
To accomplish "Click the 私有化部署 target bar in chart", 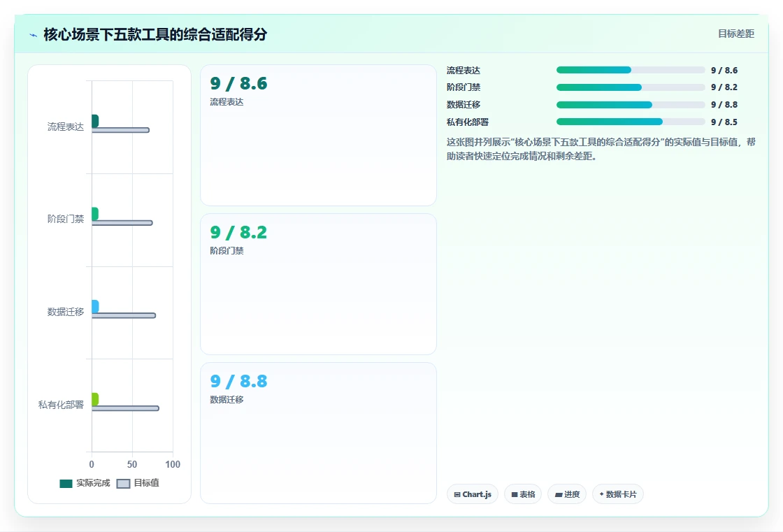I will pos(125,409).
